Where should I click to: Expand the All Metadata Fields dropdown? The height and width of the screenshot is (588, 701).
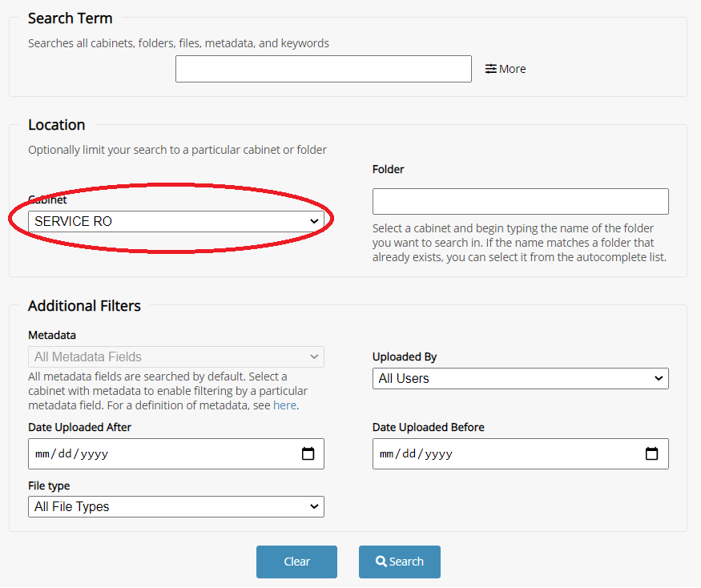pyautogui.click(x=176, y=357)
